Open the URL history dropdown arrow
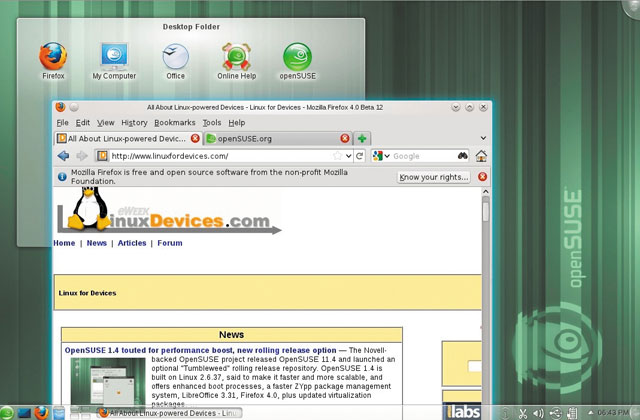 [x=349, y=156]
